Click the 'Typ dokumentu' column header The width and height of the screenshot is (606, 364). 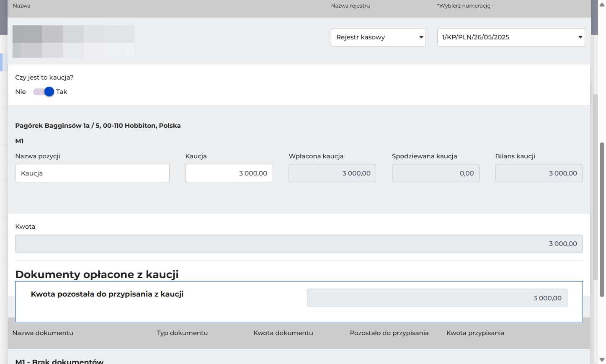pos(182,333)
